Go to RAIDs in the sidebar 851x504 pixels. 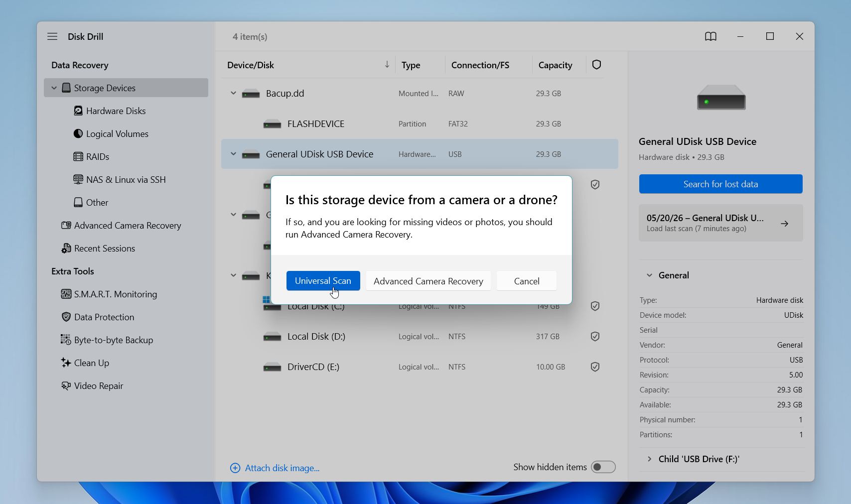(x=98, y=156)
